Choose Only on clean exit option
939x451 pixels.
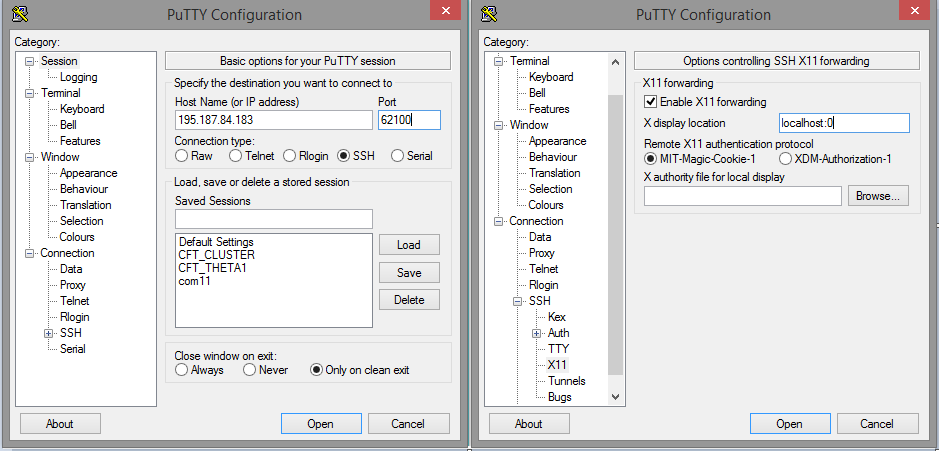point(316,370)
